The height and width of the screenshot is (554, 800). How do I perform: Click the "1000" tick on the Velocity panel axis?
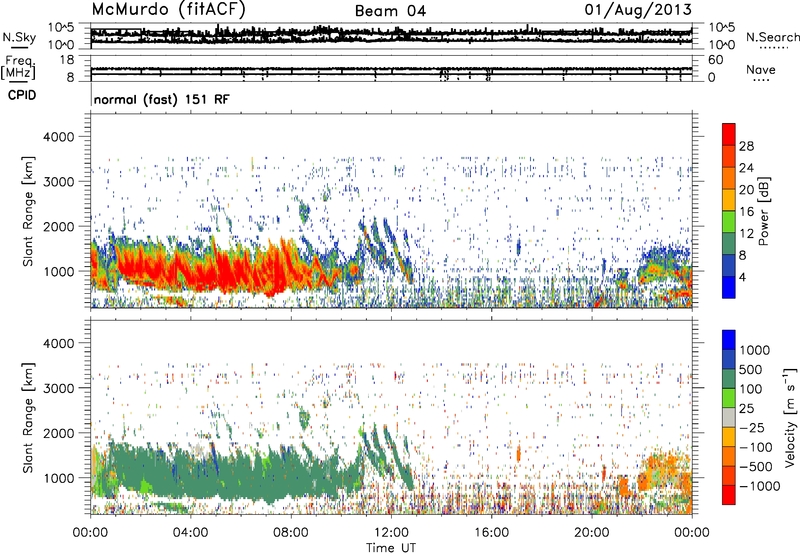pos(58,478)
